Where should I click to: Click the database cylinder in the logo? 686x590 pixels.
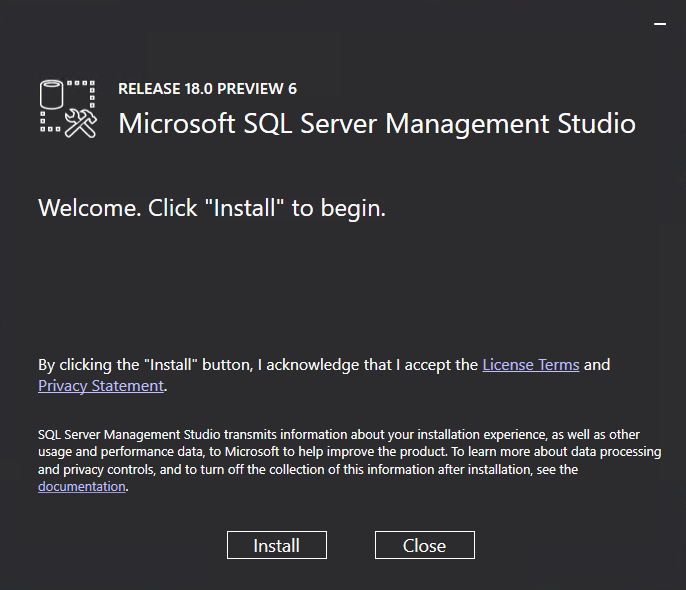pos(52,94)
